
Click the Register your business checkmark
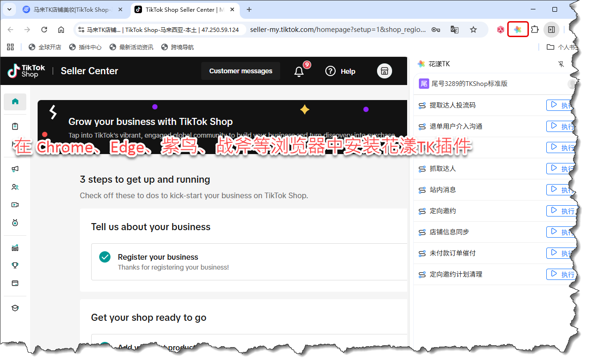105,257
